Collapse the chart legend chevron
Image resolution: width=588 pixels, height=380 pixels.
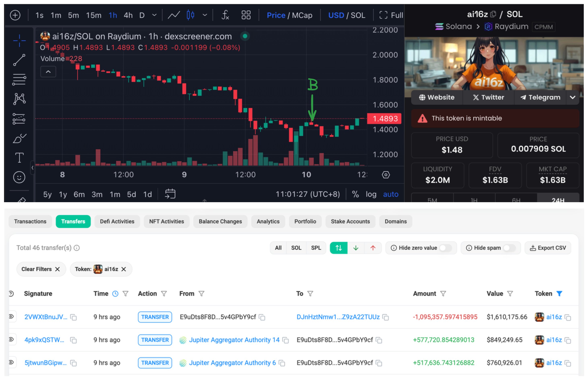coord(48,72)
